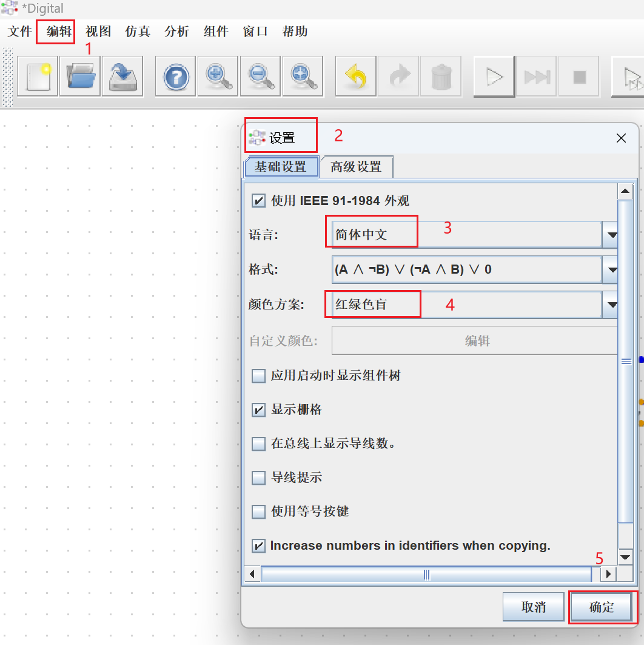644x645 pixels.
Task: Open the 语言 dropdown arrow
Action: click(610, 235)
